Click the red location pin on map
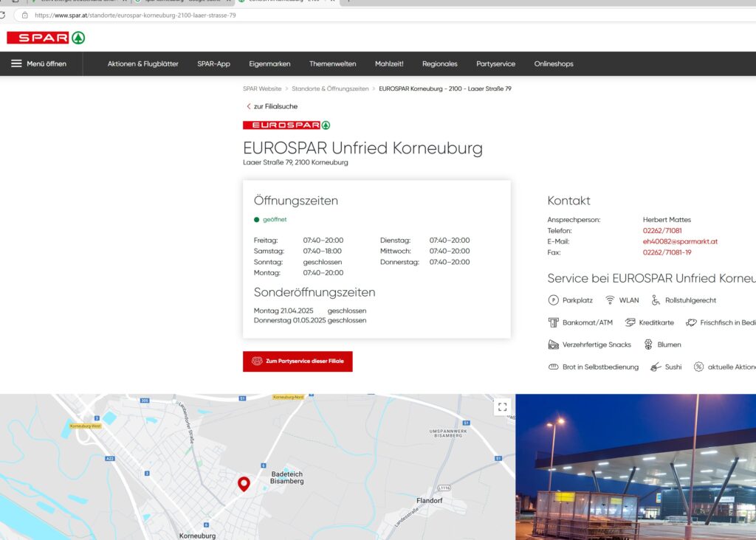The width and height of the screenshot is (756, 540). coord(244,484)
